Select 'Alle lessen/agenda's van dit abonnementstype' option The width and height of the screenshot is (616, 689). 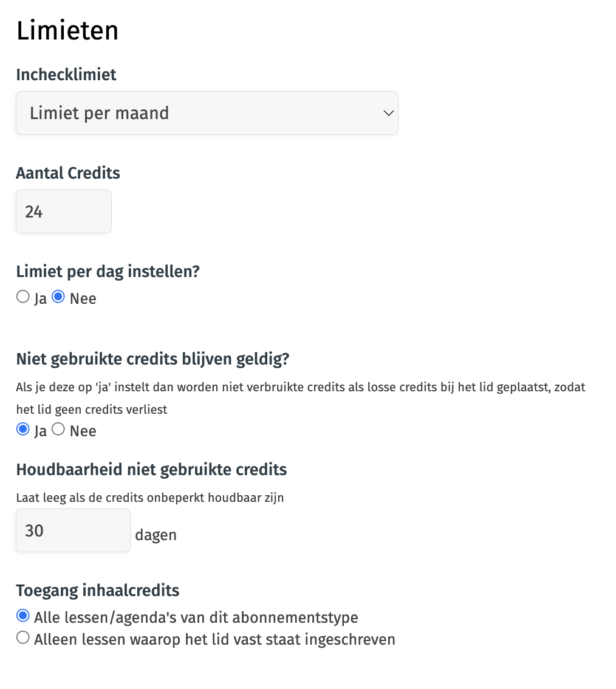[x=23, y=615]
